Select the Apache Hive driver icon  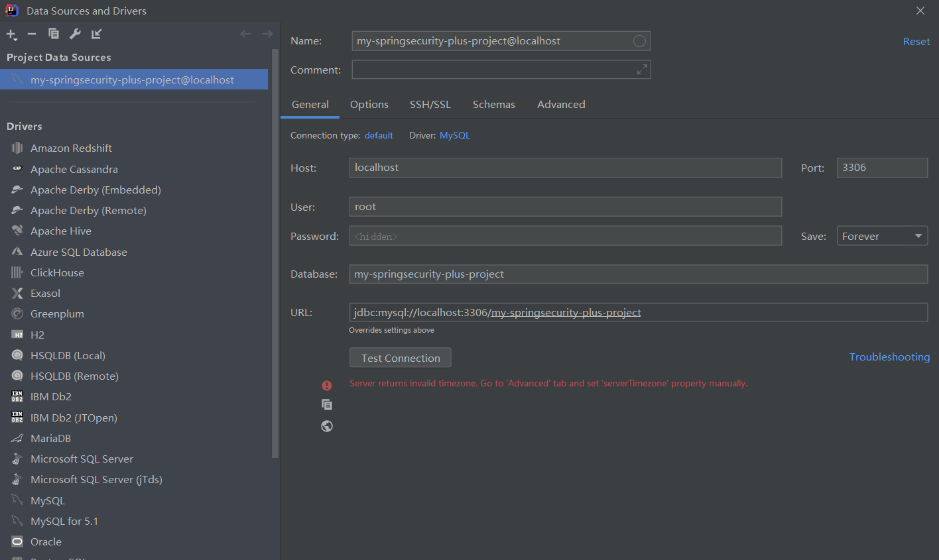click(17, 231)
